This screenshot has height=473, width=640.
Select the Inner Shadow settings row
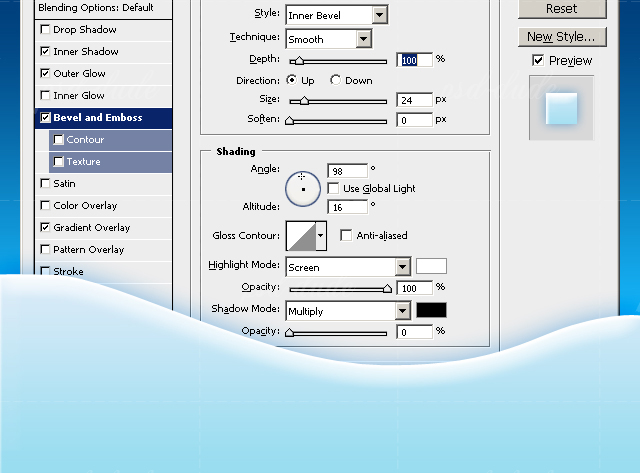click(104, 51)
